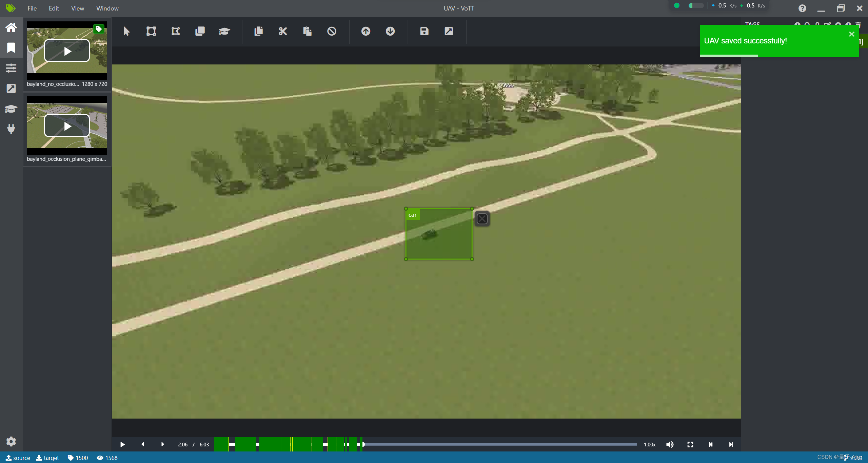868x463 pixels.
Task: Mute the video with speaker icon
Action: point(670,444)
